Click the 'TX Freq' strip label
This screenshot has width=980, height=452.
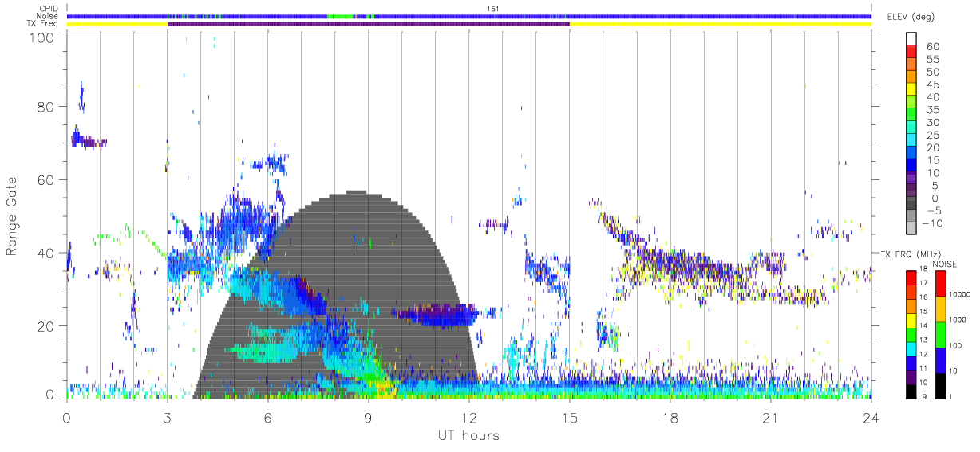(x=43, y=24)
